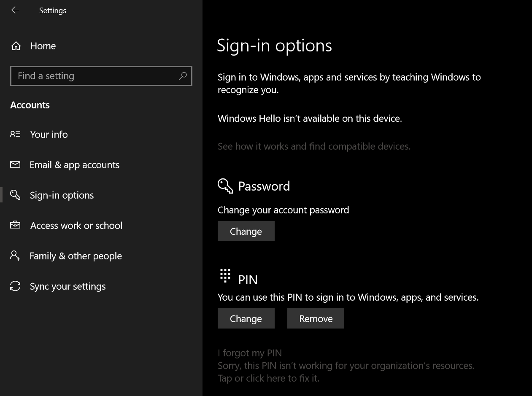This screenshot has height=396, width=532.
Task: Click the Your info person icon
Action: 15,134
